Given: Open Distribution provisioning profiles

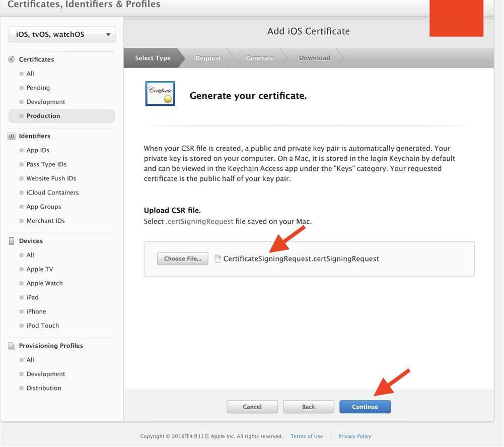Looking at the screenshot, I should coord(44,388).
